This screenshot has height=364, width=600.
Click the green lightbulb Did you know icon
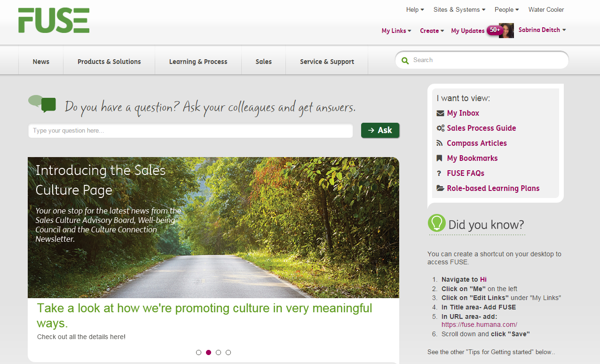tap(436, 223)
